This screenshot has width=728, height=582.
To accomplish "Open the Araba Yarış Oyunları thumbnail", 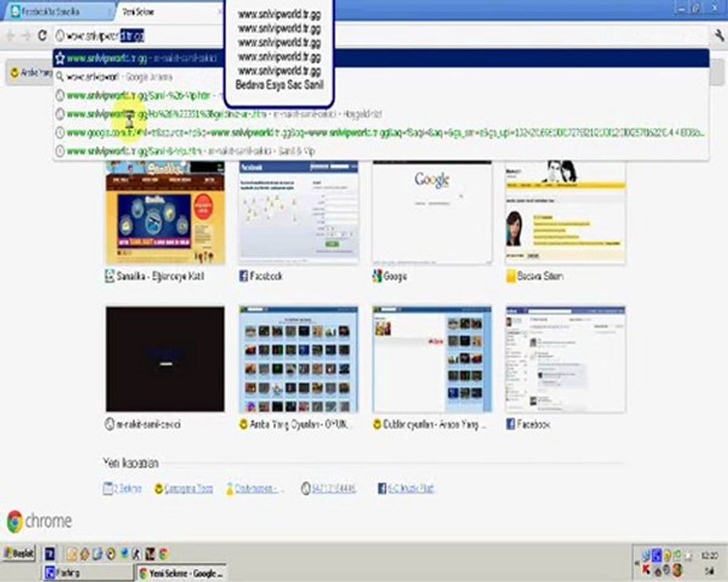I will point(298,359).
